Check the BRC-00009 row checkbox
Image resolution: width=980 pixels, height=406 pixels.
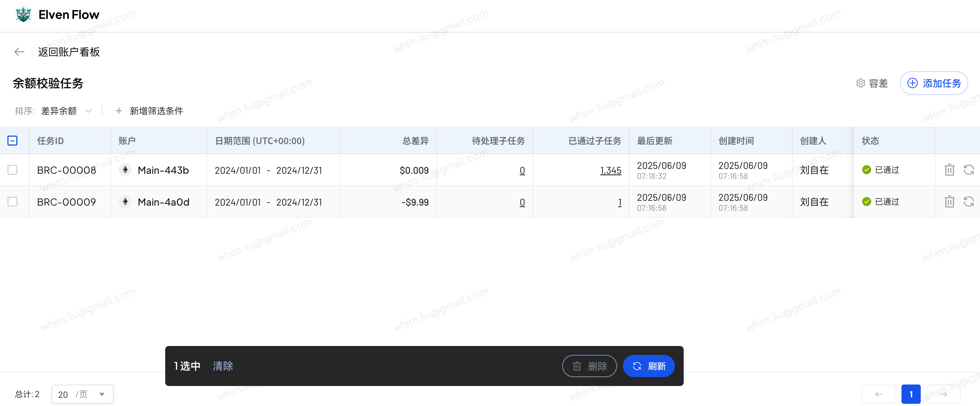pos(13,201)
